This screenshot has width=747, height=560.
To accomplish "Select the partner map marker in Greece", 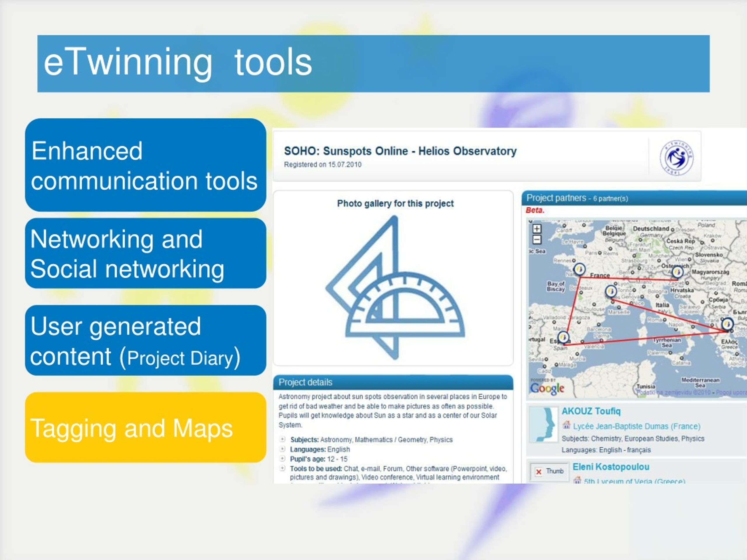I will click(x=727, y=324).
